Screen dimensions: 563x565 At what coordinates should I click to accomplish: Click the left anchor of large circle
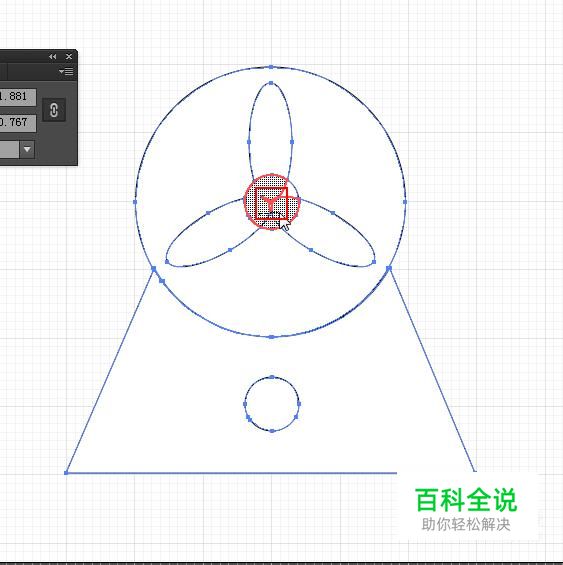pyautogui.click(x=135, y=202)
